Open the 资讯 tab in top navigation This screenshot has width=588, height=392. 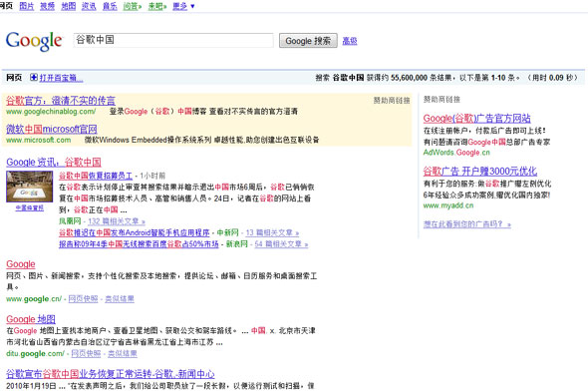click(89, 6)
